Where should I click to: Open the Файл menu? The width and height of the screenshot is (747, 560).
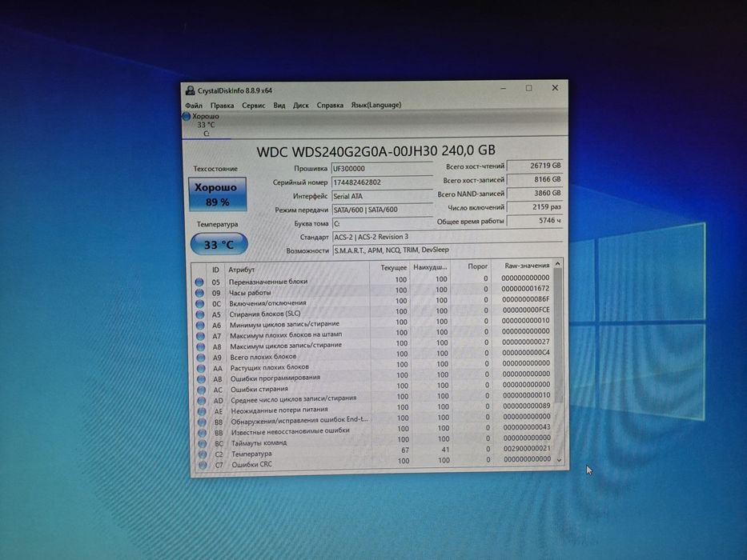coord(194,106)
